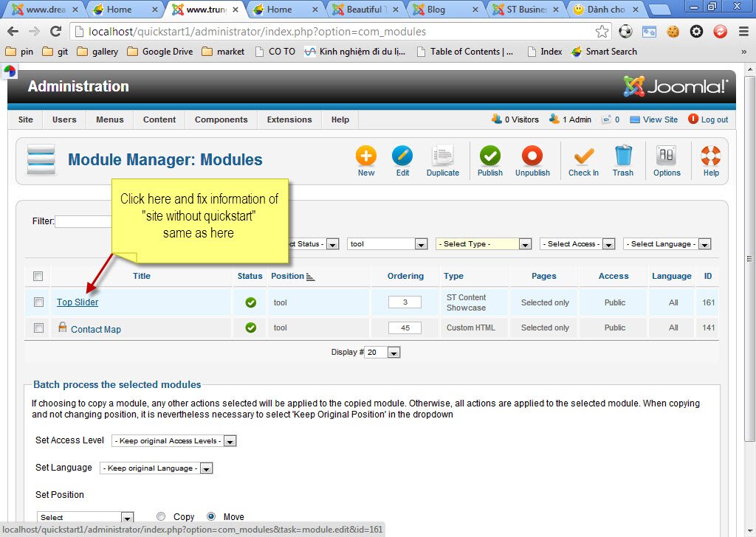Click the Ordering field for Contact Map
The width and height of the screenshot is (756, 537).
[x=405, y=328]
